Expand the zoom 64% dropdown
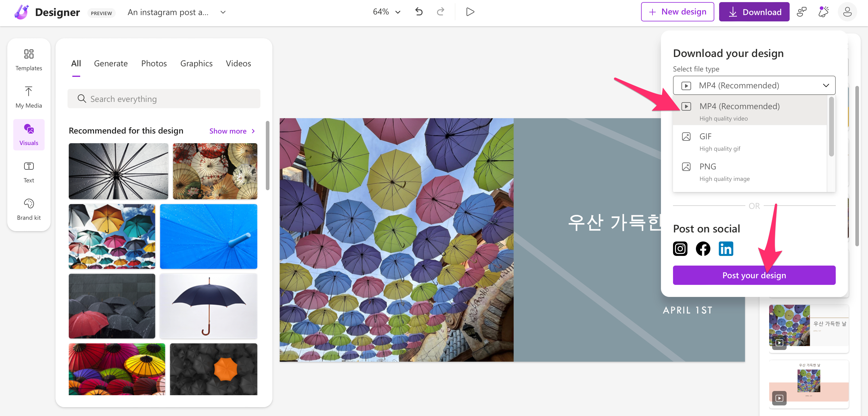Viewport: 868px width, 416px height. [386, 12]
